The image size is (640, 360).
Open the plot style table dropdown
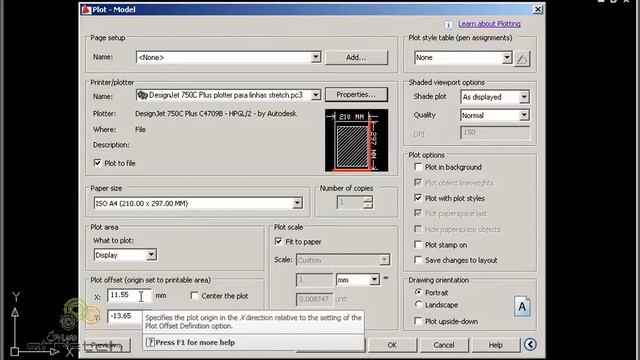click(x=507, y=58)
